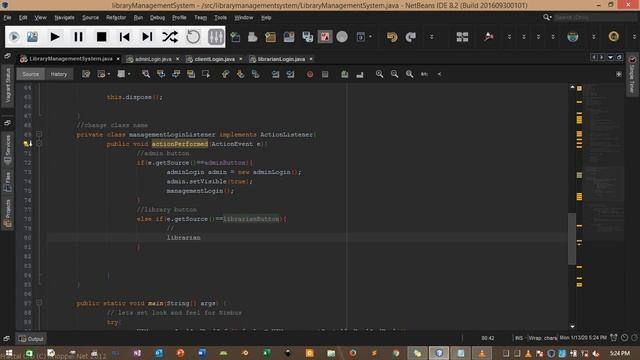Screen dimensions: 640x360
Task: Toggle Highlight Search in the editor toolbar
Action: (x=191, y=74)
